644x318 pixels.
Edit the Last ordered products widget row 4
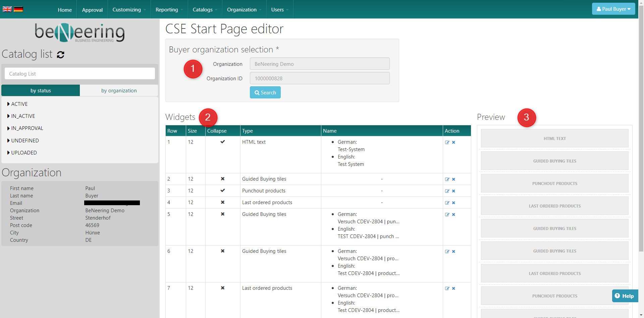[447, 203]
